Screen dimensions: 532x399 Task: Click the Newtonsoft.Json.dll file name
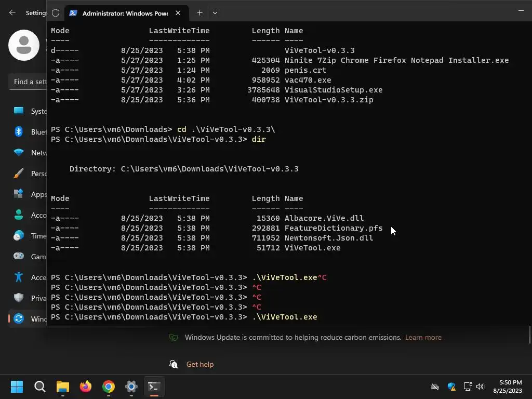coord(329,238)
